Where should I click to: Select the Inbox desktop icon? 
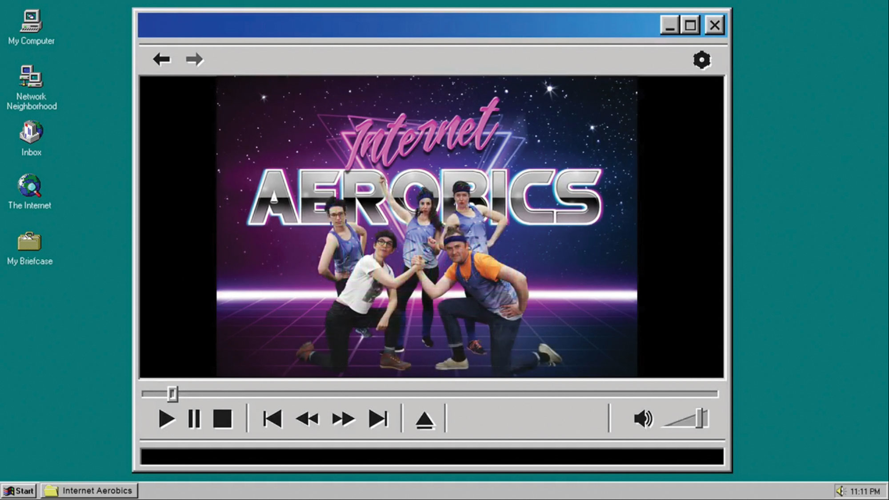click(x=31, y=135)
